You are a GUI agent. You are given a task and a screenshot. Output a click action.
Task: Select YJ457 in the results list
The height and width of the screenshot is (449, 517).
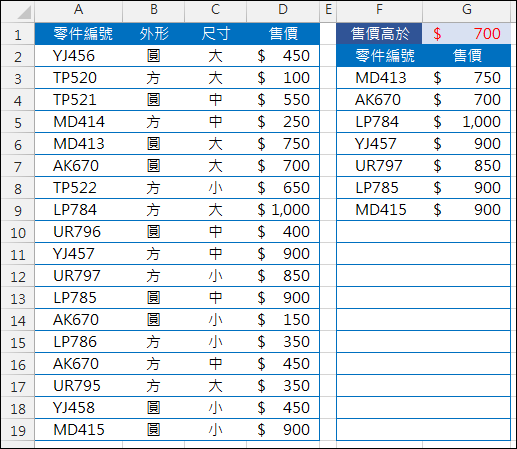click(379, 144)
